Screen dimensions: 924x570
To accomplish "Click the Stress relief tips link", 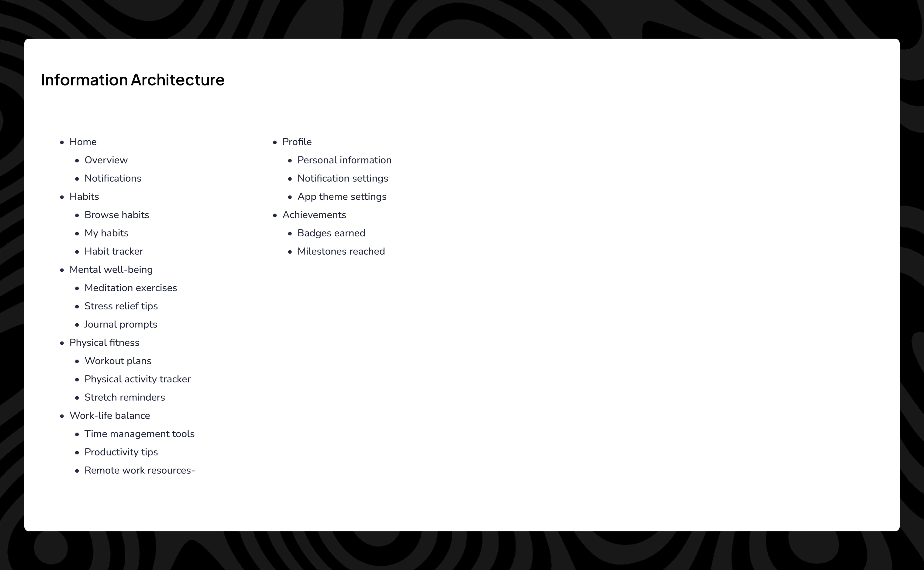I will pyautogui.click(x=122, y=306).
